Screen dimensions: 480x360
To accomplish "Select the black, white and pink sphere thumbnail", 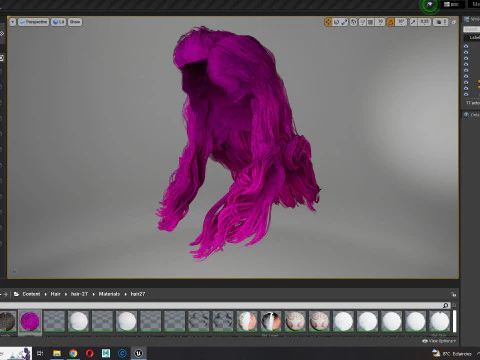I will pos(271,321).
